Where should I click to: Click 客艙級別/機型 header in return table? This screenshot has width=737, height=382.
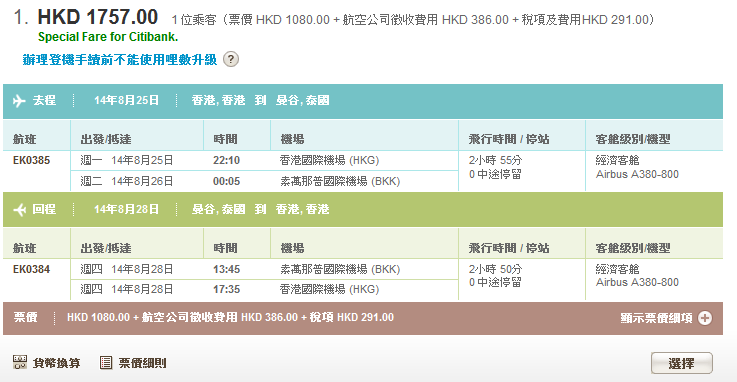633,248
